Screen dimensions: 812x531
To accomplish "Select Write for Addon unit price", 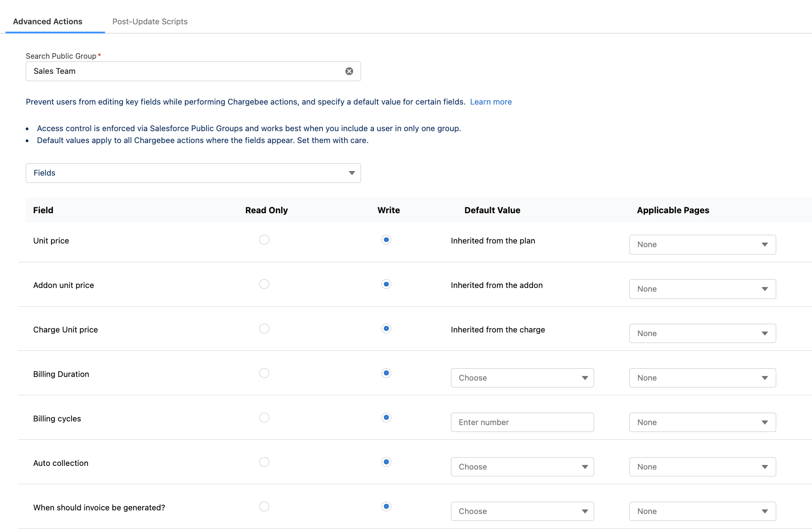I will (x=386, y=284).
